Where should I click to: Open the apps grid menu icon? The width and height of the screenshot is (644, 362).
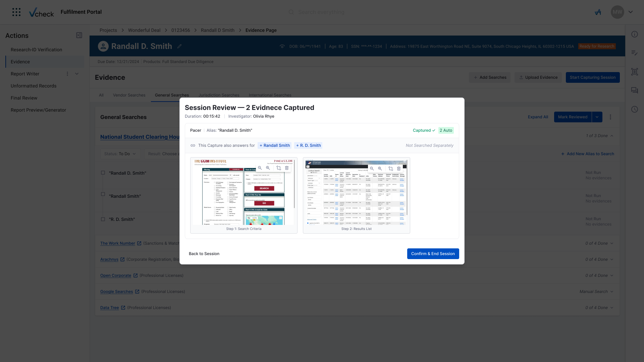tap(16, 12)
